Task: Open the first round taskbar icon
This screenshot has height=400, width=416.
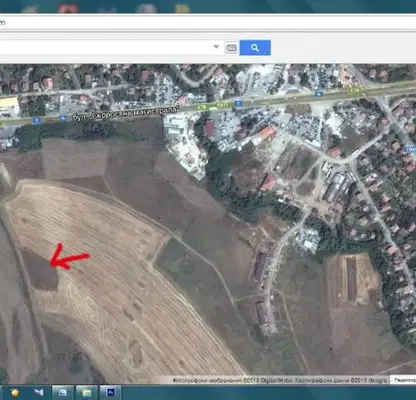Action: (x=14, y=392)
